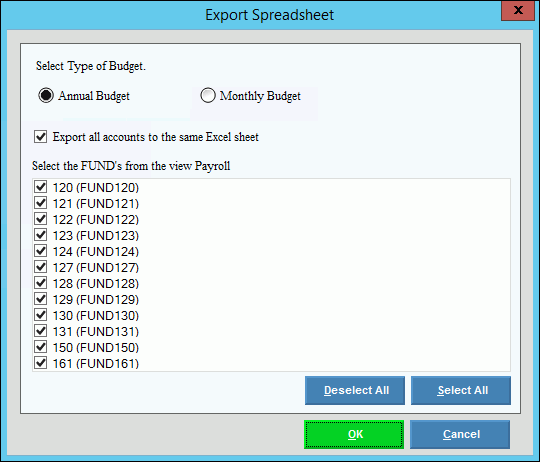This screenshot has width=540, height=462.
Task: Confirm export with the green OK button
Action: [x=354, y=434]
